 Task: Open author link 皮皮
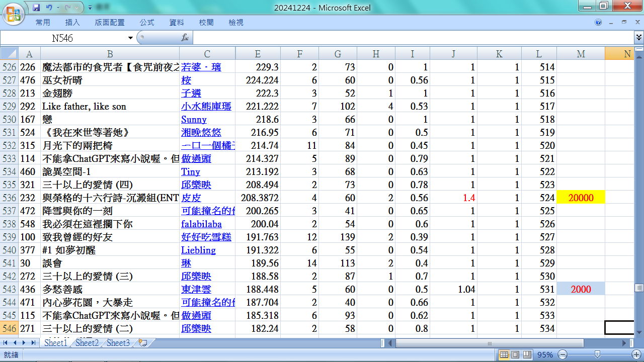click(191, 198)
